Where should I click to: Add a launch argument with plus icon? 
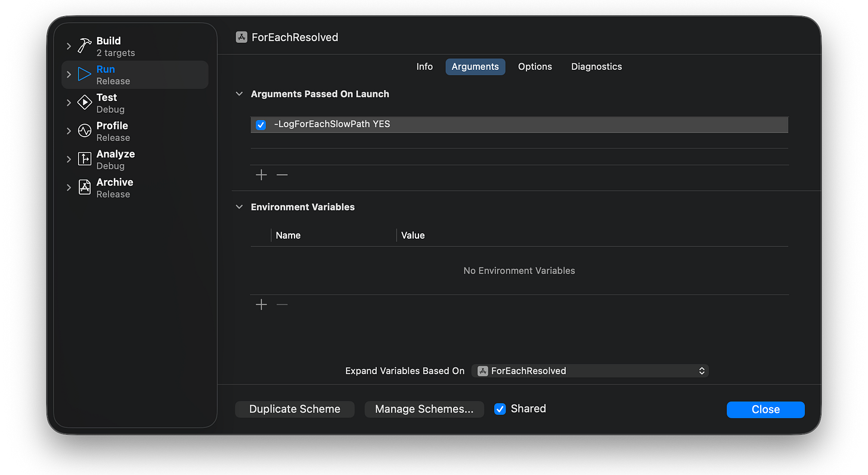[261, 175]
